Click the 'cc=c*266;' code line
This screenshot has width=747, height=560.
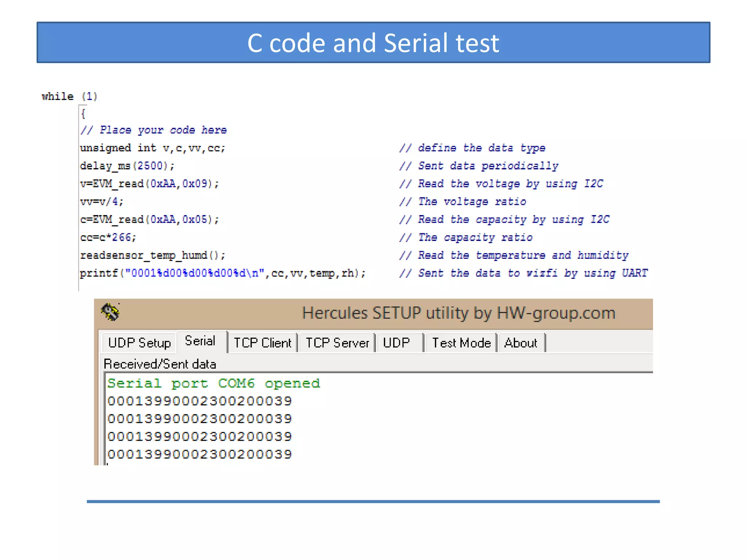pos(108,237)
